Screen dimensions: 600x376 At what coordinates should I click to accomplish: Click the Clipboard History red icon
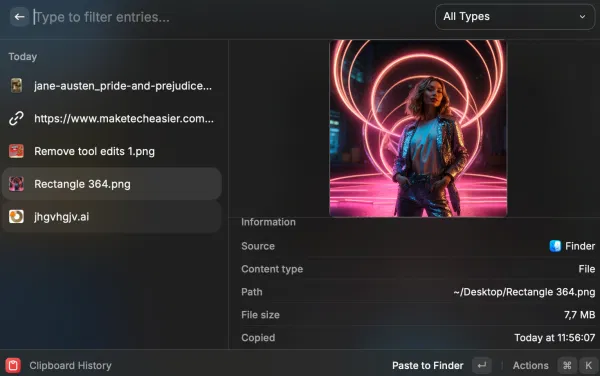coord(13,365)
